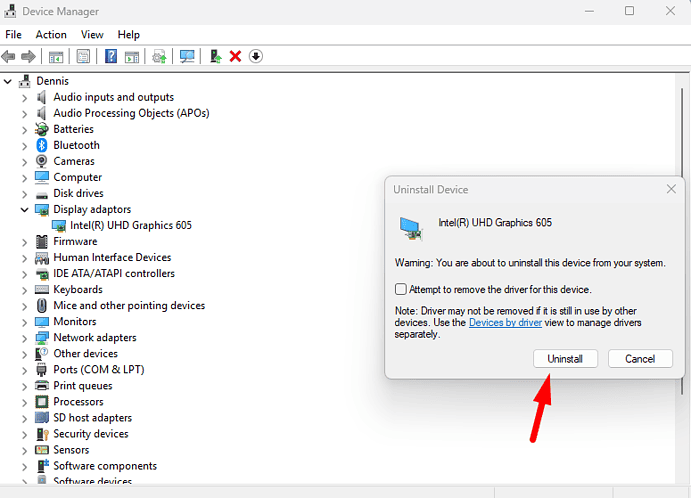Screen dimensions: 691x498
Task: Expand the Keyboards category
Action: click(x=25, y=290)
